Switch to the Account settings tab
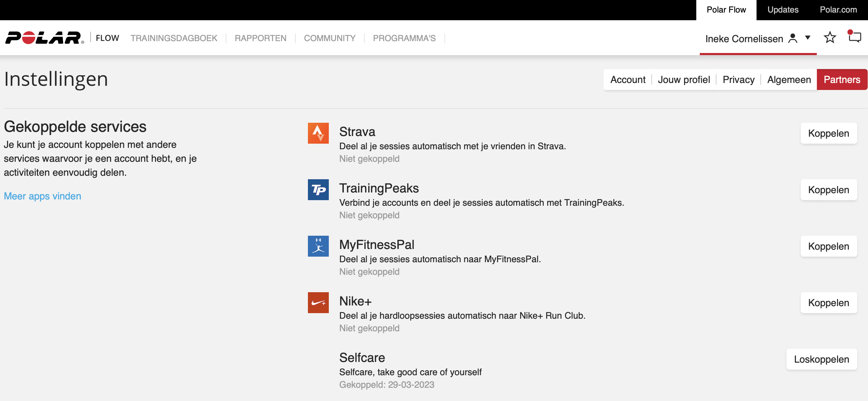Image resolution: width=868 pixels, height=401 pixels. pos(628,80)
